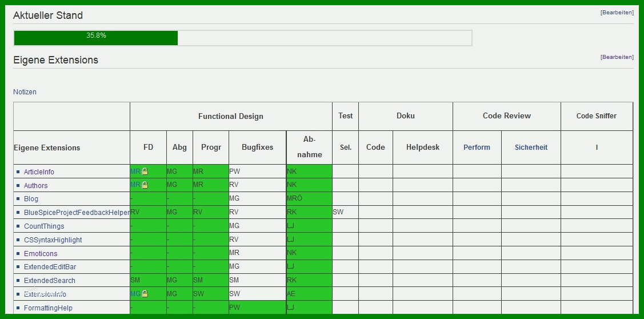Select the Abg column header
Image resolution: width=644 pixels, height=319 pixels.
pos(179,147)
